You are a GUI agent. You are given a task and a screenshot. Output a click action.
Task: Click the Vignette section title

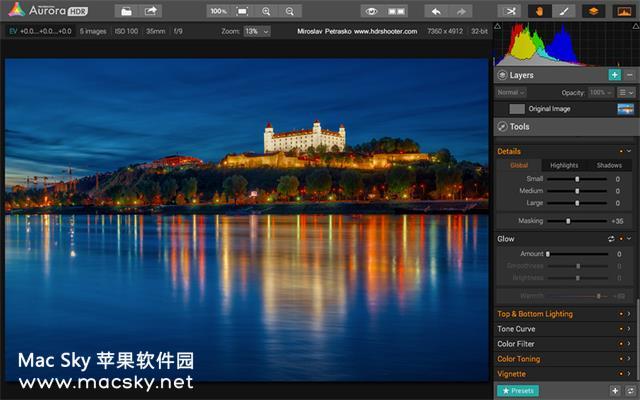511,374
